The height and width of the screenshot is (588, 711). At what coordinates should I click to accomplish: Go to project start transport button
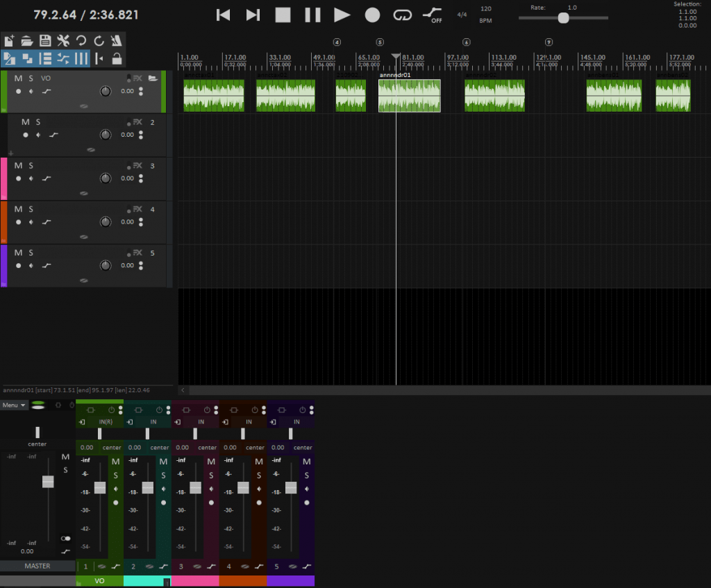pyautogui.click(x=223, y=15)
